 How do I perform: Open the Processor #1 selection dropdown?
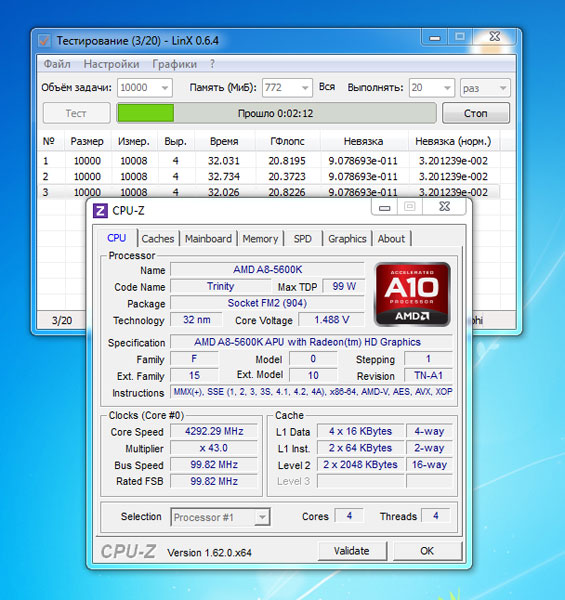(x=262, y=517)
